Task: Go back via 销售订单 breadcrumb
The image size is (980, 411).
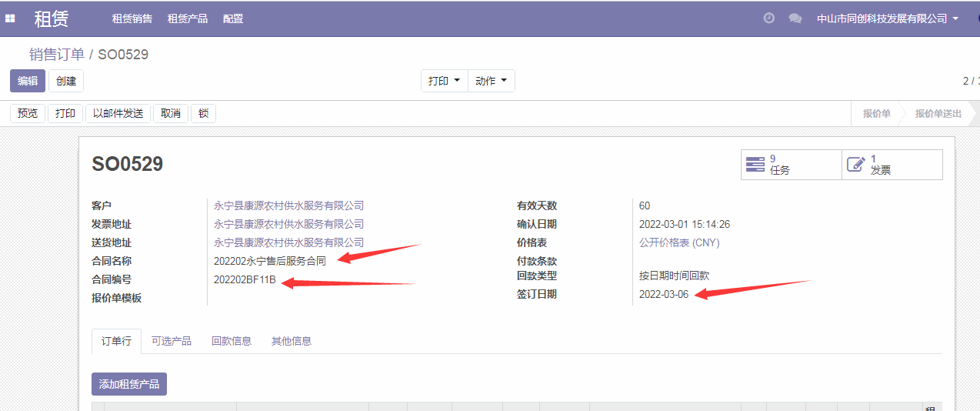Action: pyautogui.click(x=57, y=54)
